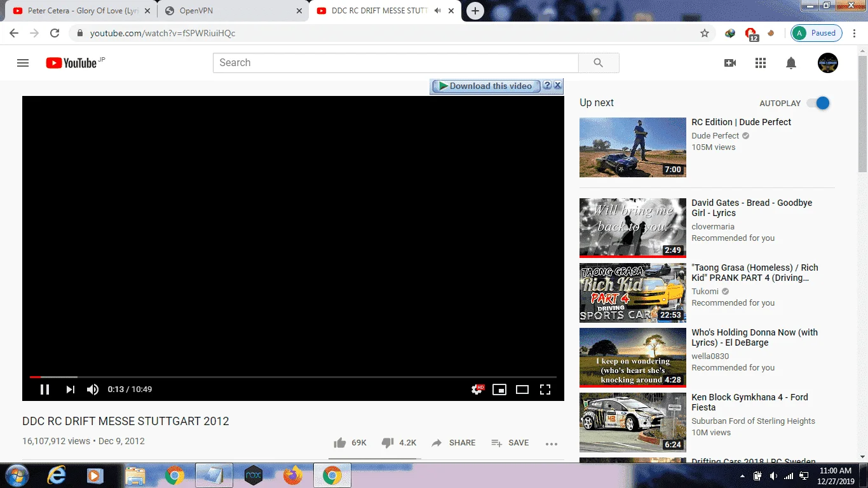This screenshot has height=488, width=868.
Task: Reload the page
Action: tap(55, 33)
